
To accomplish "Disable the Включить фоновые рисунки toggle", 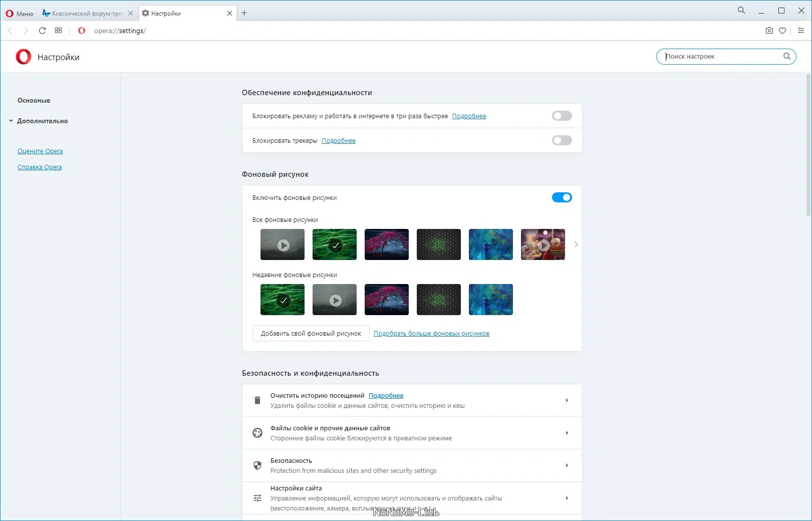I will pyautogui.click(x=562, y=197).
